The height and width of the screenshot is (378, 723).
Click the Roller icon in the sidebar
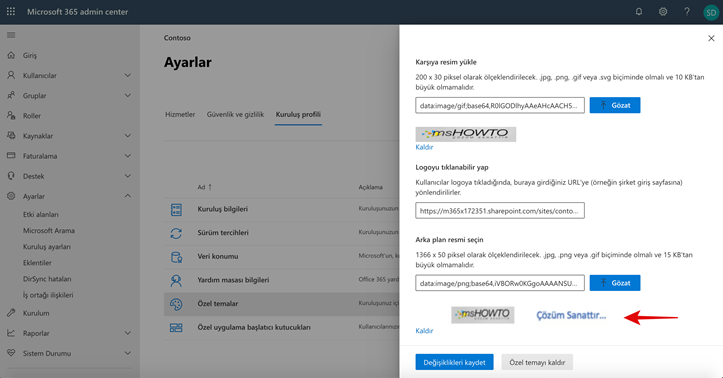click(x=11, y=116)
